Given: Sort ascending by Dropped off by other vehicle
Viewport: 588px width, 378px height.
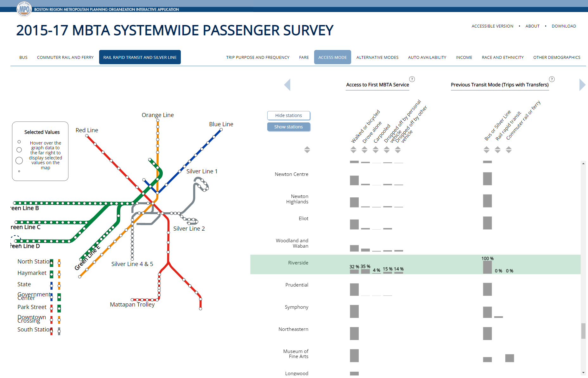Looking at the screenshot, I should pos(398,148).
